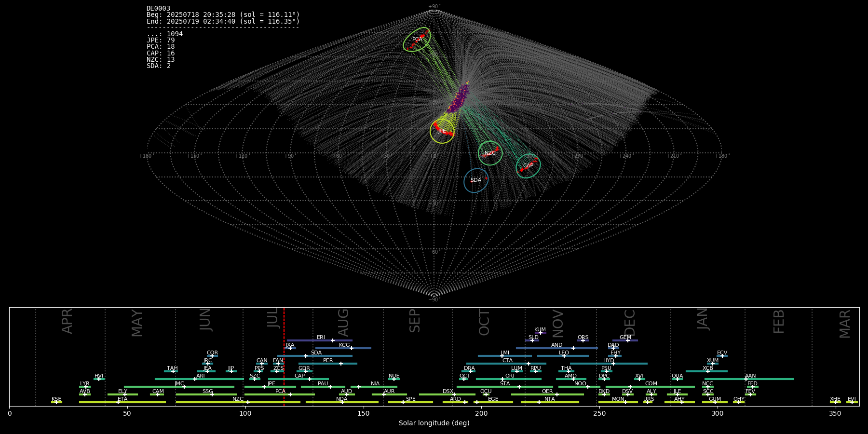This screenshot has height=434, width=868.
Task: Select the COM shower bar in the timeline
Action: point(651,387)
